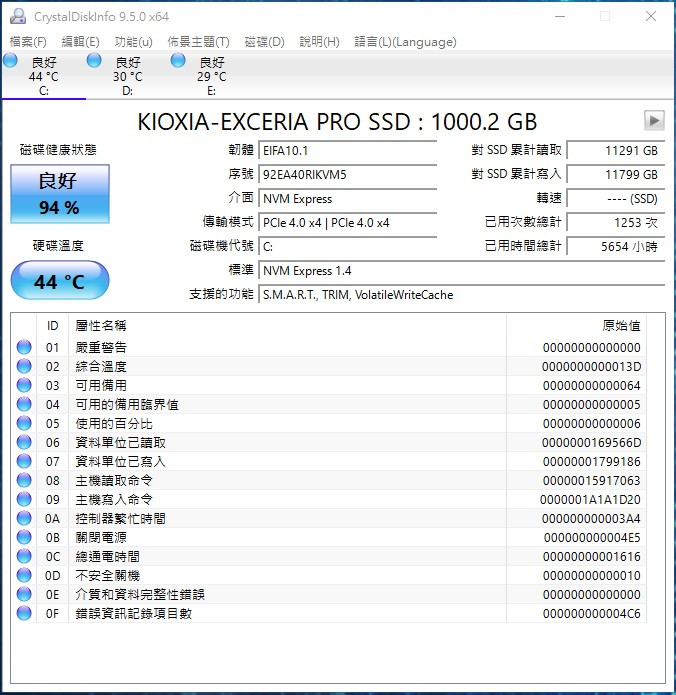Click the blue status orb for drive D:

tap(94, 60)
